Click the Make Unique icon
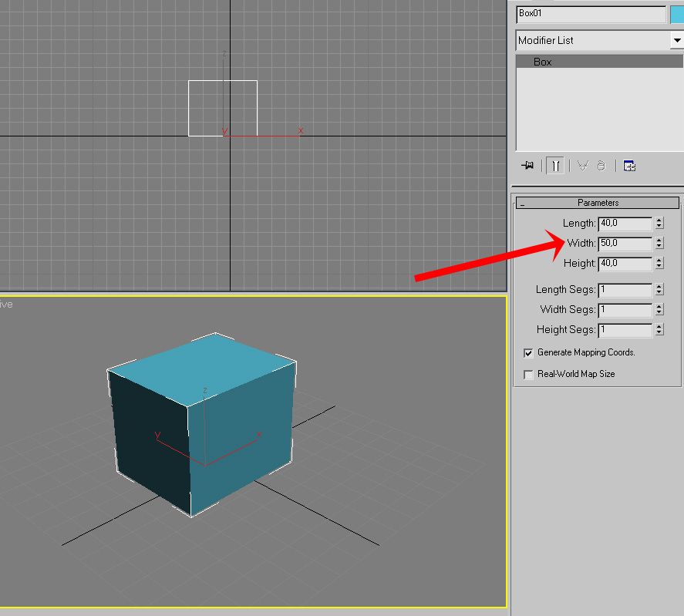684x616 pixels. point(582,166)
